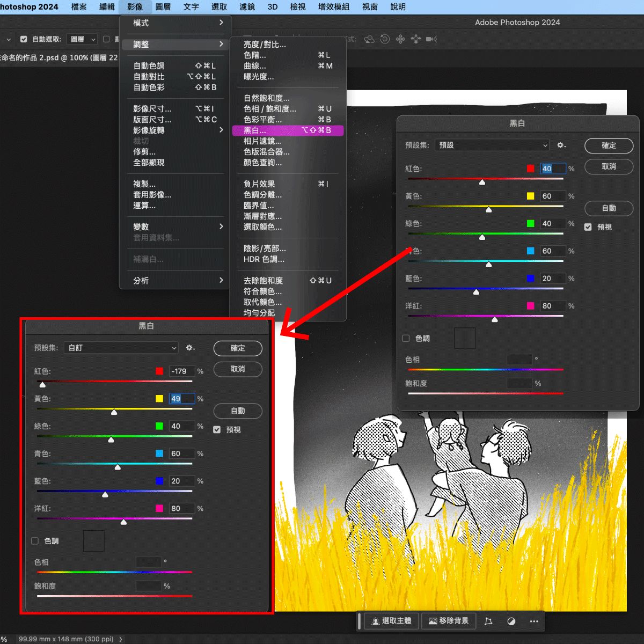
Task: Click the blue color swatch in the 預設 preset dialog
Action: click(531, 279)
